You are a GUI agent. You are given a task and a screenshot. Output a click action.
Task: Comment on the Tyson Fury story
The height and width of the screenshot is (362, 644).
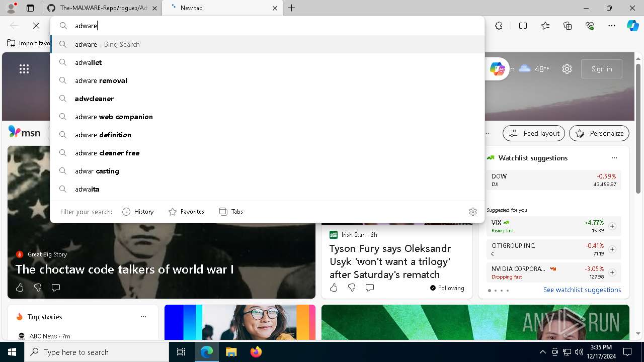pyautogui.click(x=370, y=288)
